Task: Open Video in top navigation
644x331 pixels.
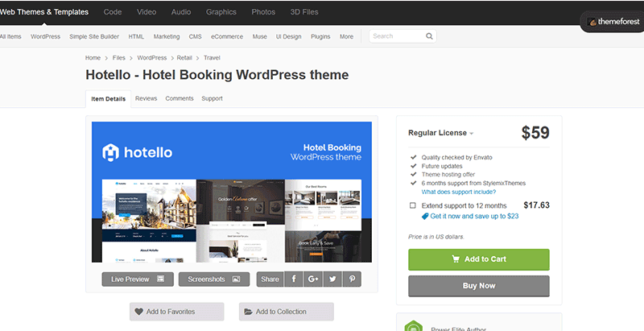Action: (147, 12)
